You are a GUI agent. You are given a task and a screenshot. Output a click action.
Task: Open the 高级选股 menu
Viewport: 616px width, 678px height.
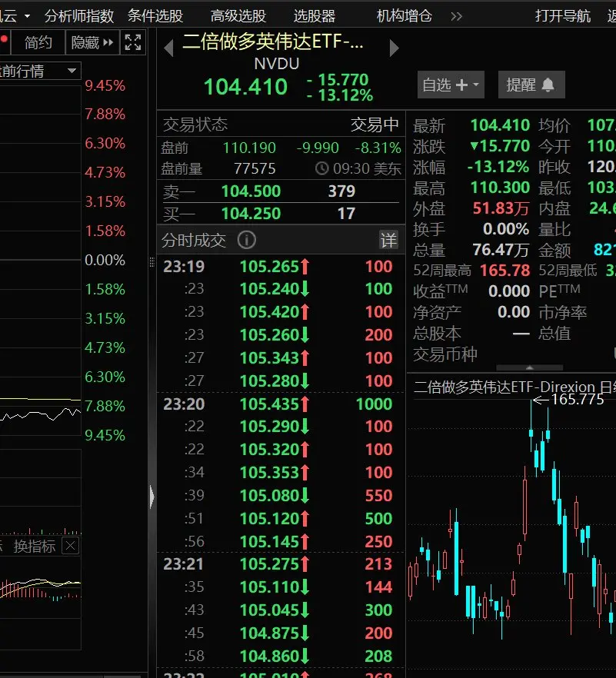click(x=238, y=16)
